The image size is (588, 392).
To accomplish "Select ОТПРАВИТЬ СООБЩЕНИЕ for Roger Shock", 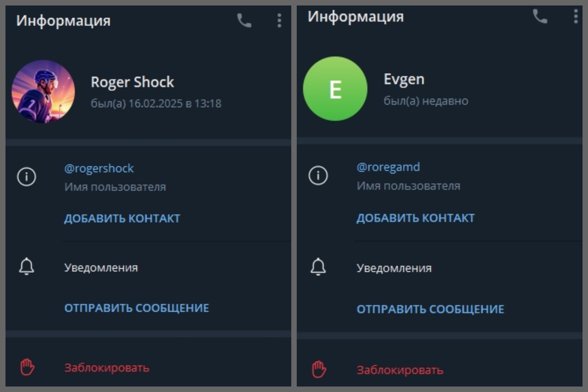I will pyautogui.click(x=136, y=308).
